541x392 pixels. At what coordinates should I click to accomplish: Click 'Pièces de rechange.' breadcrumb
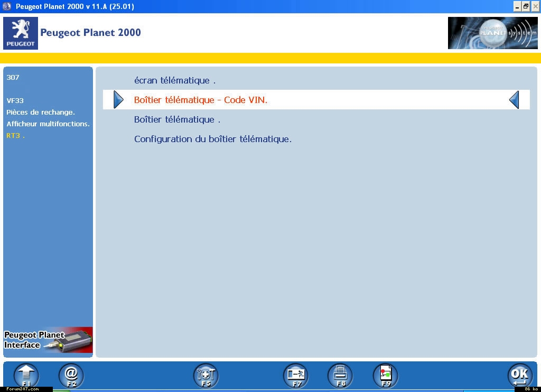pyautogui.click(x=41, y=112)
